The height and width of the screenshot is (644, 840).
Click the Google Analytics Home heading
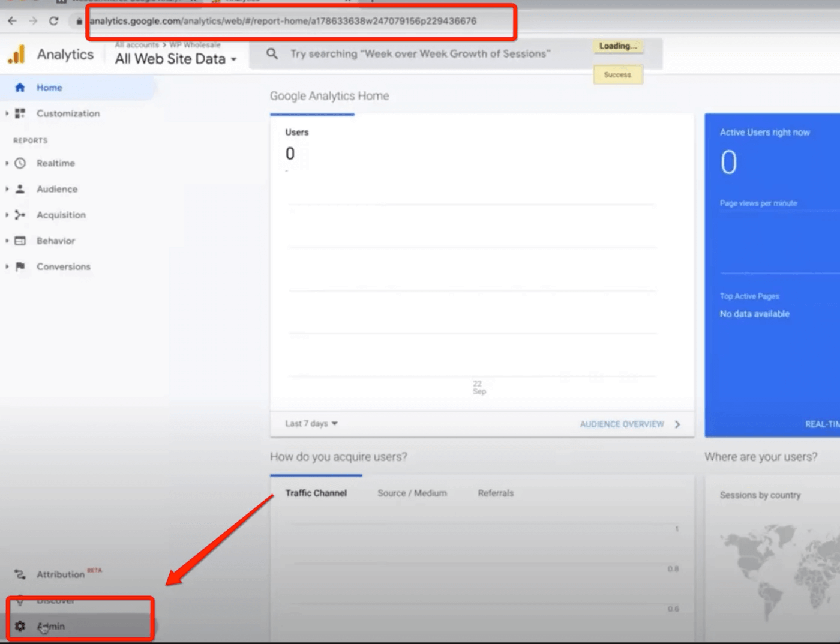click(329, 96)
